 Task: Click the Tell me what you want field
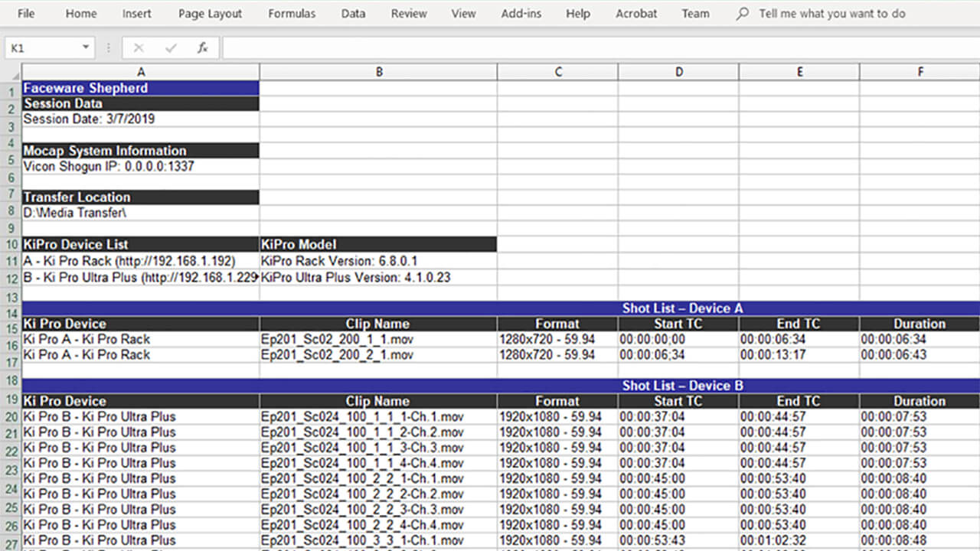click(x=831, y=14)
